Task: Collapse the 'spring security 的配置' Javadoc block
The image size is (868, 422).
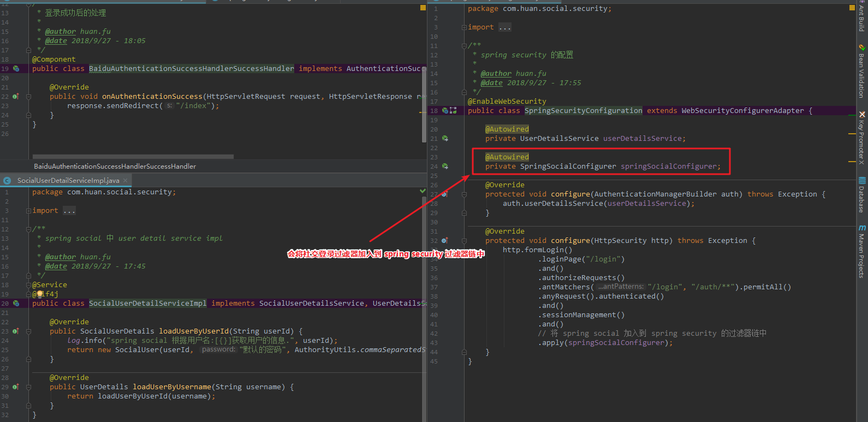Action: 464,46
